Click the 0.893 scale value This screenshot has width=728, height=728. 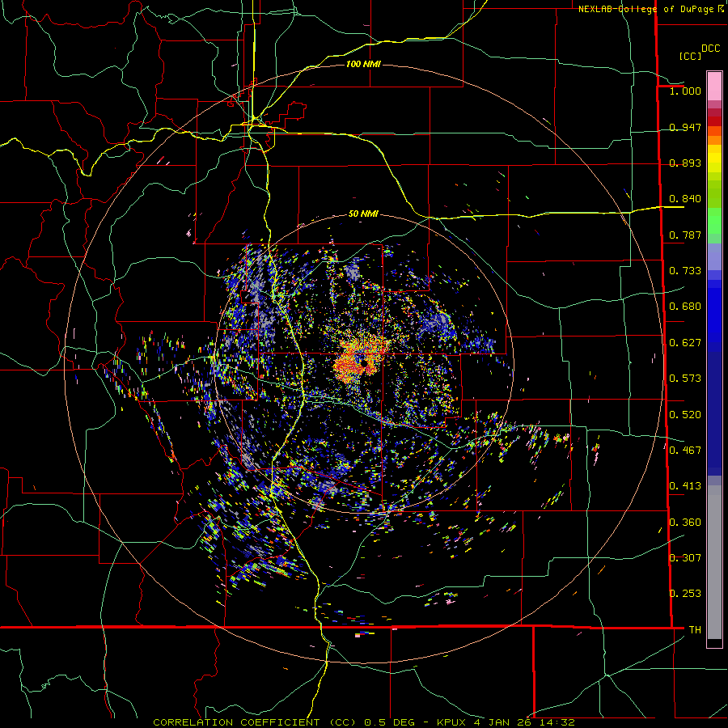click(685, 163)
